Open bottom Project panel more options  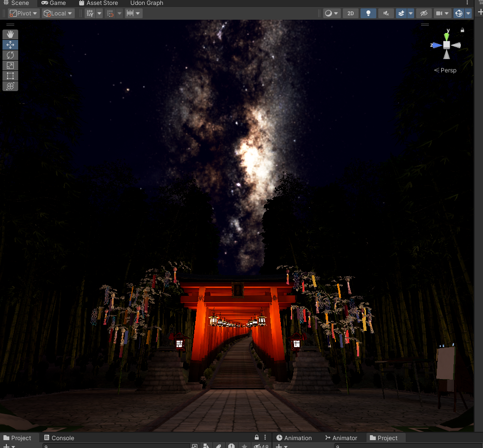(265, 437)
